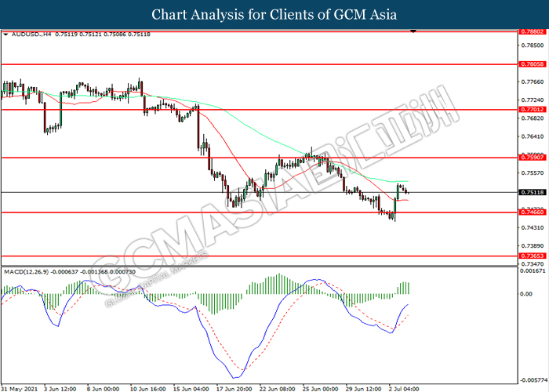Click the 15 Jun 04:00 time label
The width and height of the screenshot is (549, 392).
coord(191,389)
